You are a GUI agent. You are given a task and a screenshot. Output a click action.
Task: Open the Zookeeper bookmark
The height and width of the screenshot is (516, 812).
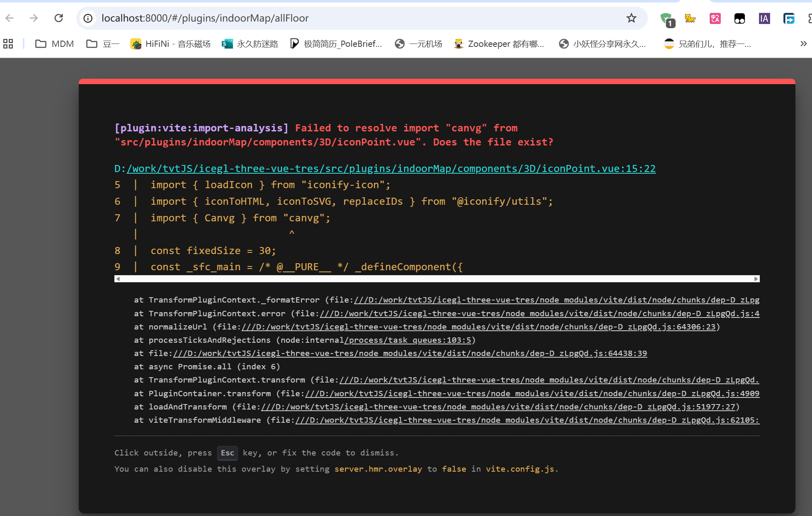tap(499, 44)
